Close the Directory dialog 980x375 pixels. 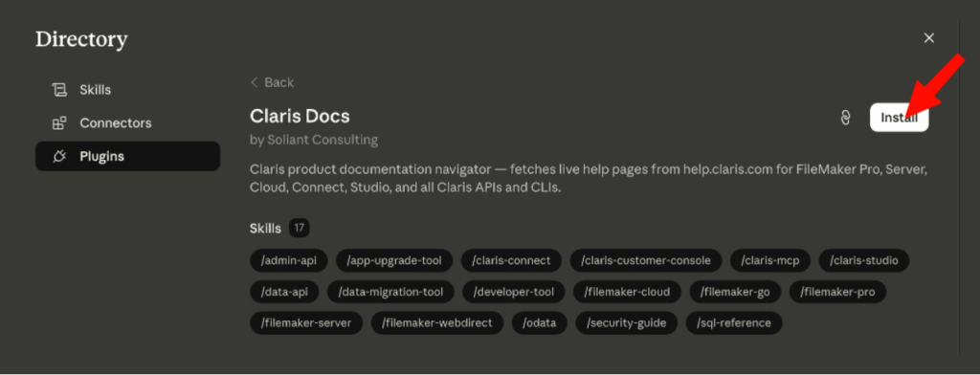[x=928, y=38]
